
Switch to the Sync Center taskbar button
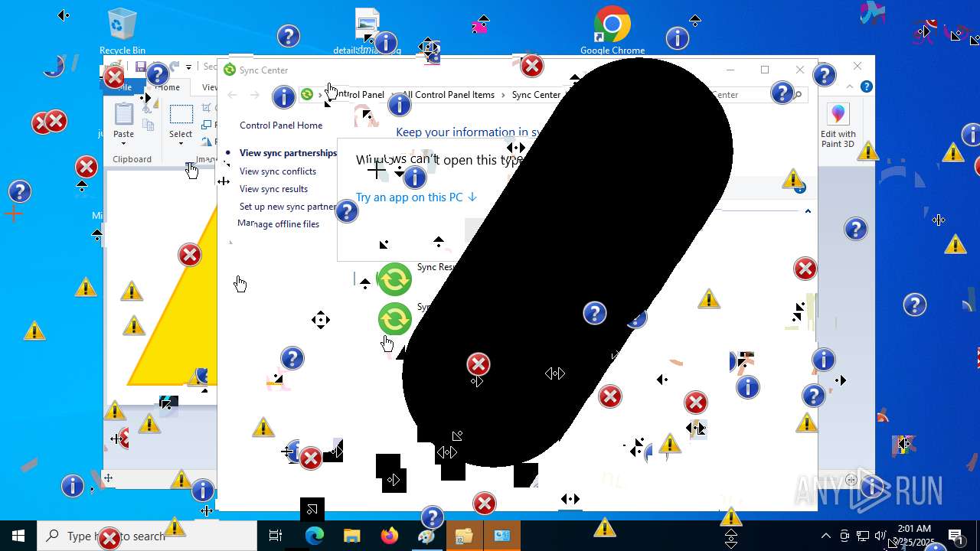point(501,536)
